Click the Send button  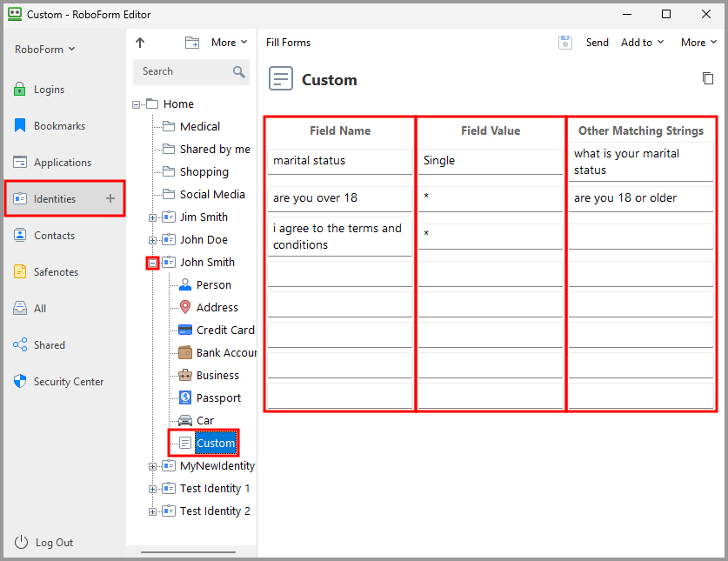coord(597,43)
